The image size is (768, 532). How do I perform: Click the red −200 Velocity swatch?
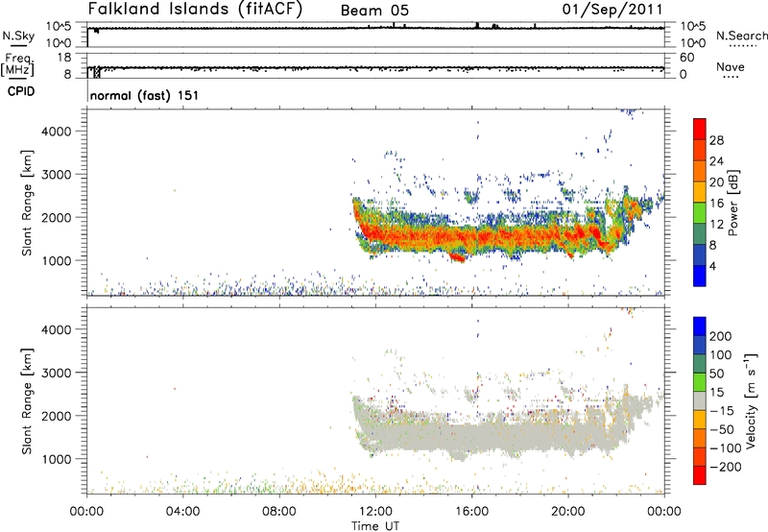(x=700, y=475)
